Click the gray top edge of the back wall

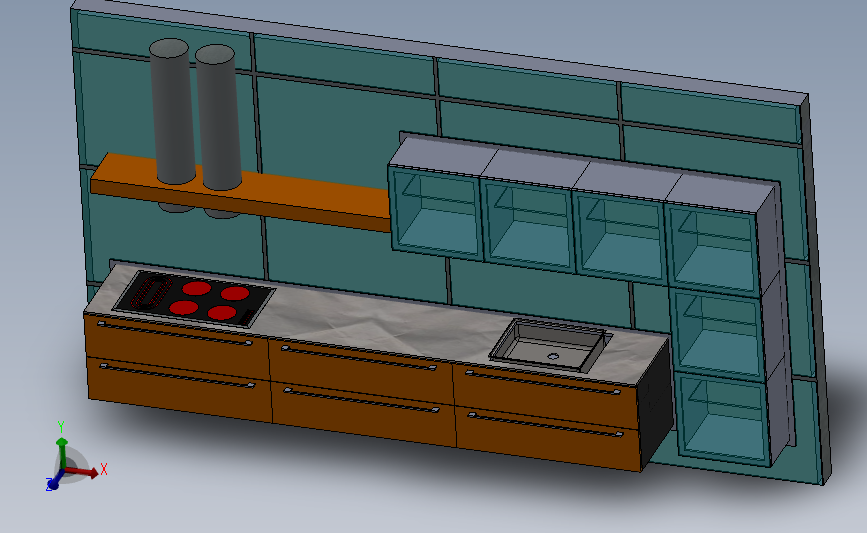[440, 51]
